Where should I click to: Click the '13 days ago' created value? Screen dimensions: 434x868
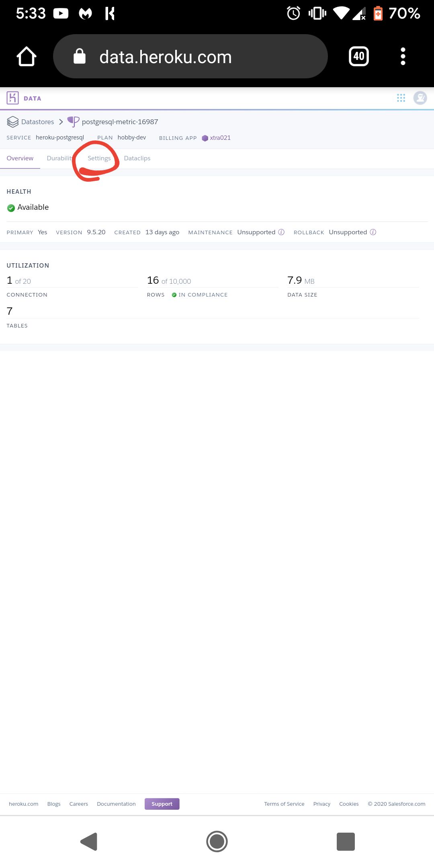click(162, 232)
